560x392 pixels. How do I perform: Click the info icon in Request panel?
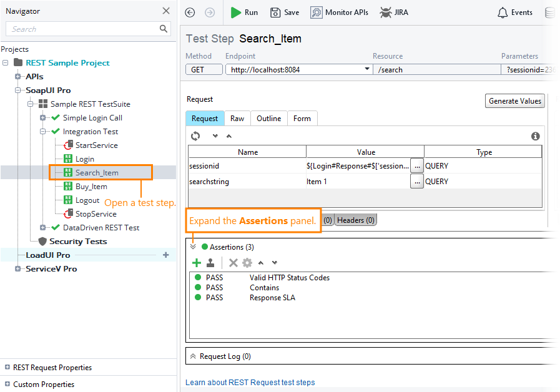[536, 136]
